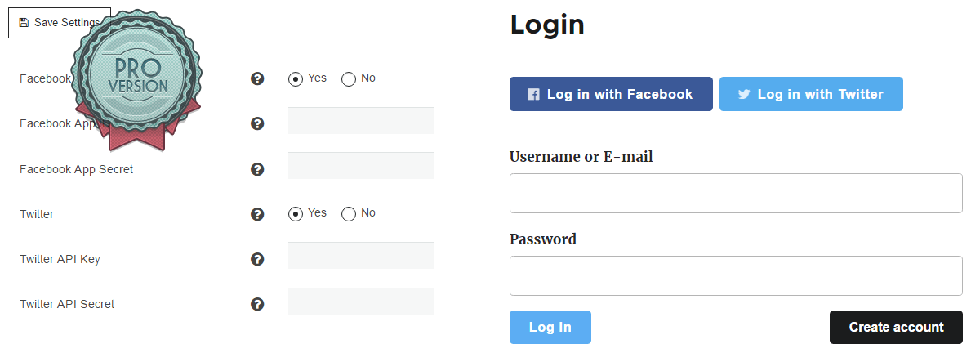Click the help icon beside Facebook option
The image size is (980, 353).
point(257,79)
